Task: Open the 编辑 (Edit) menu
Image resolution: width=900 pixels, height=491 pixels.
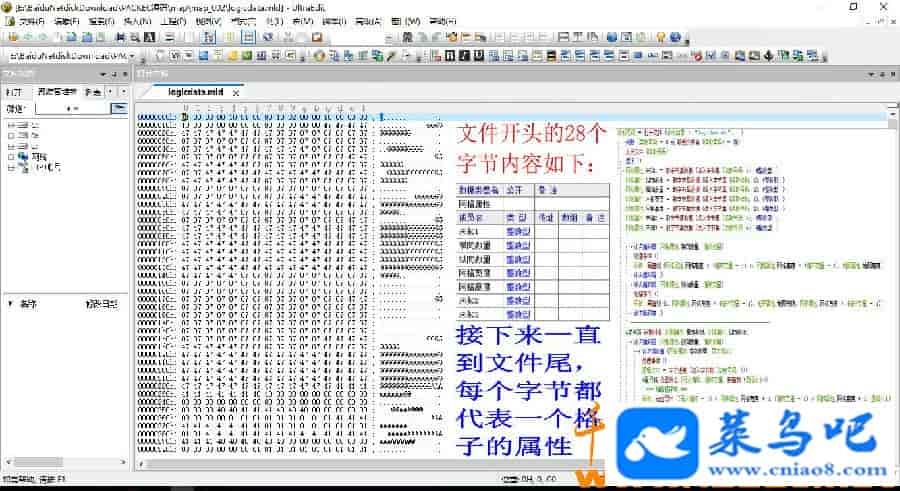Action: pyautogui.click(x=66, y=21)
